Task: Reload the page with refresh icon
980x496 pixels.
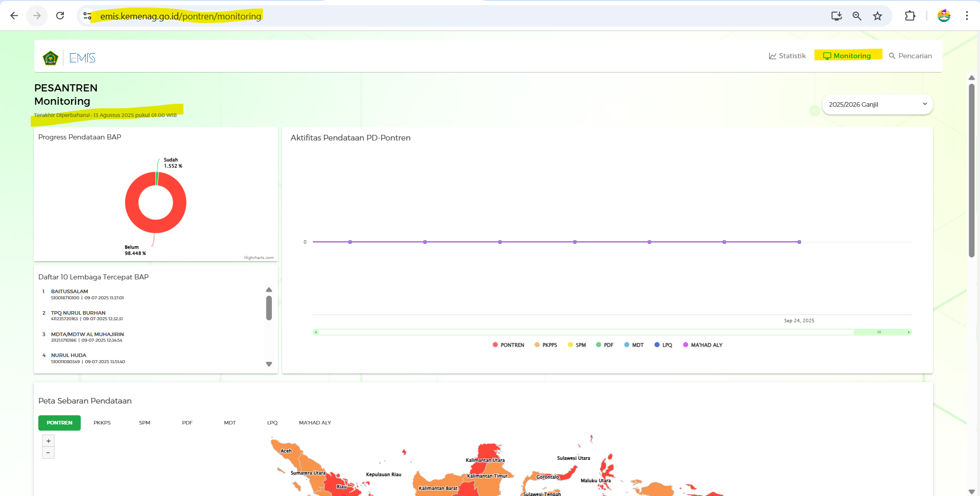Action: 60,16
